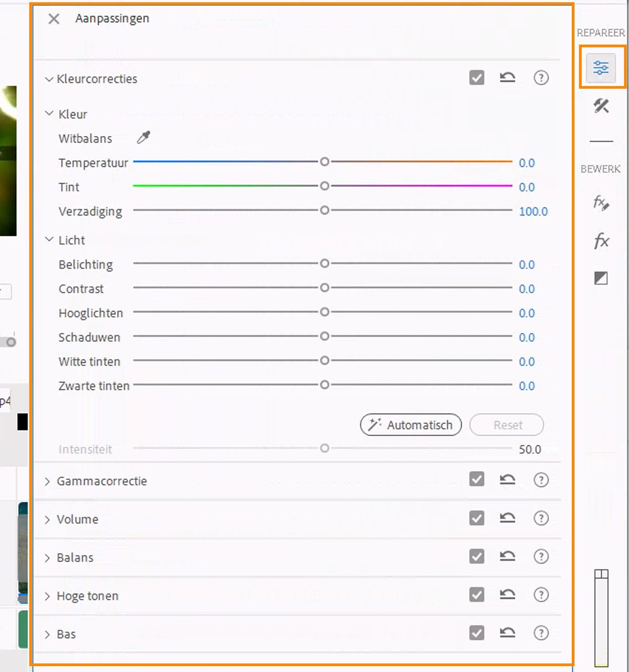Toggle the Balans checkbox
The image size is (629, 672).
477,556
